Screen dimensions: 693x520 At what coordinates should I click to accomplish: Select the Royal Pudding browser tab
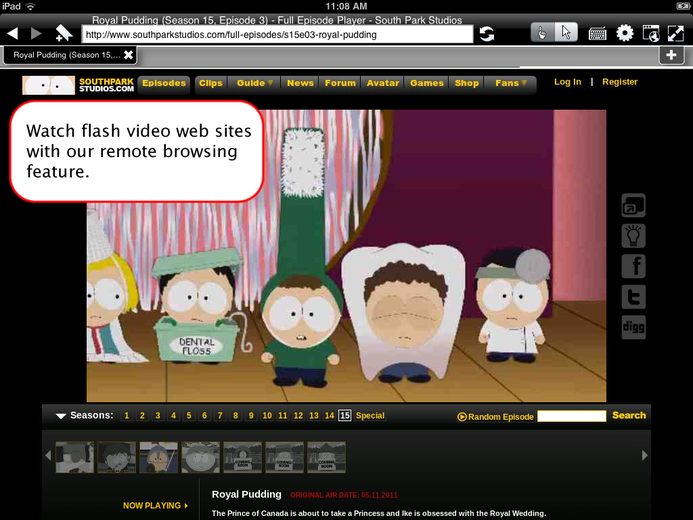pyautogui.click(x=70, y=55)
